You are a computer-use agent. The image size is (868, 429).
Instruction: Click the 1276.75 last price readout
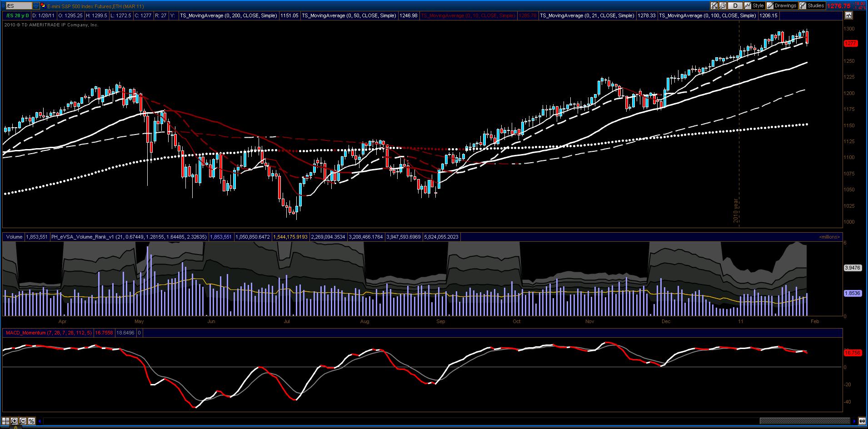tap(839, 6)
